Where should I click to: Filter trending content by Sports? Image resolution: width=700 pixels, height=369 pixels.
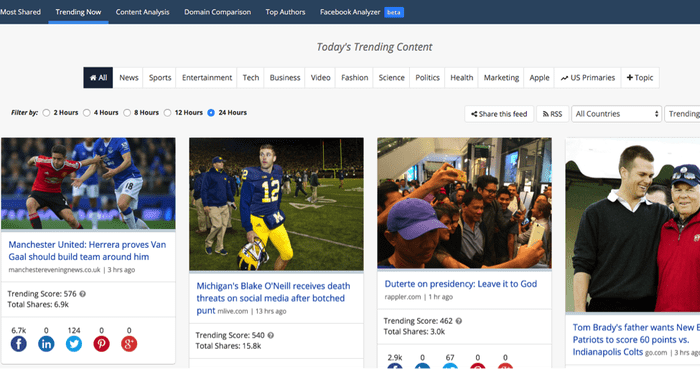point(160,78)
